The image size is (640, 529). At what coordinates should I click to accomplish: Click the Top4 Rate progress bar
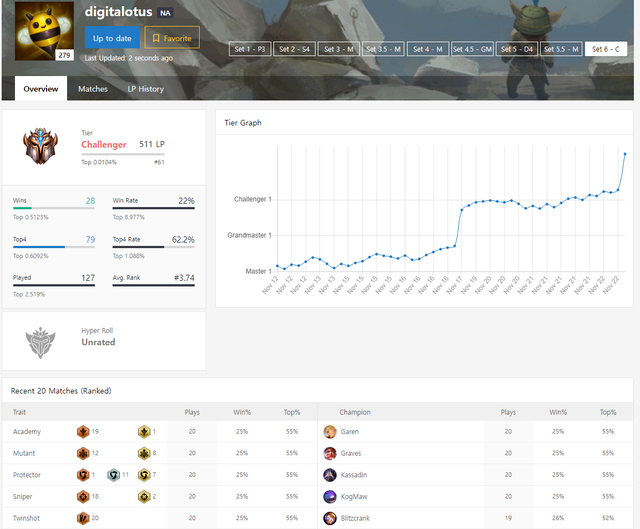(x=153, y=247)
